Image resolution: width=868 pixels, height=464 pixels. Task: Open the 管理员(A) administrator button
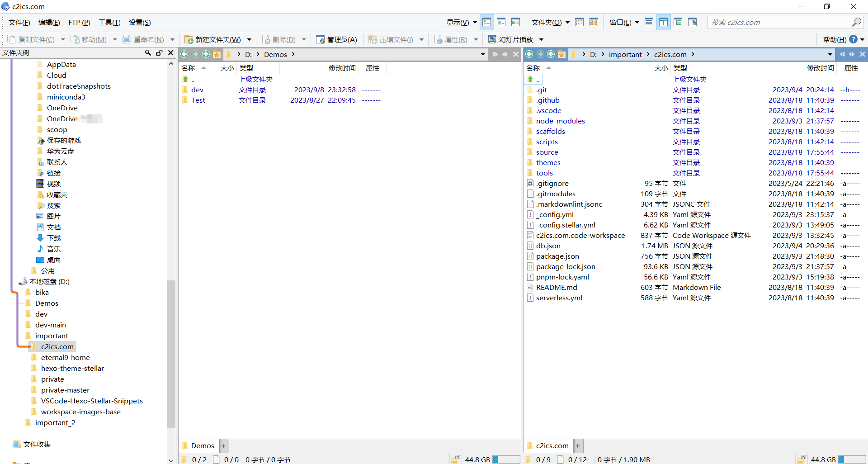336,39
